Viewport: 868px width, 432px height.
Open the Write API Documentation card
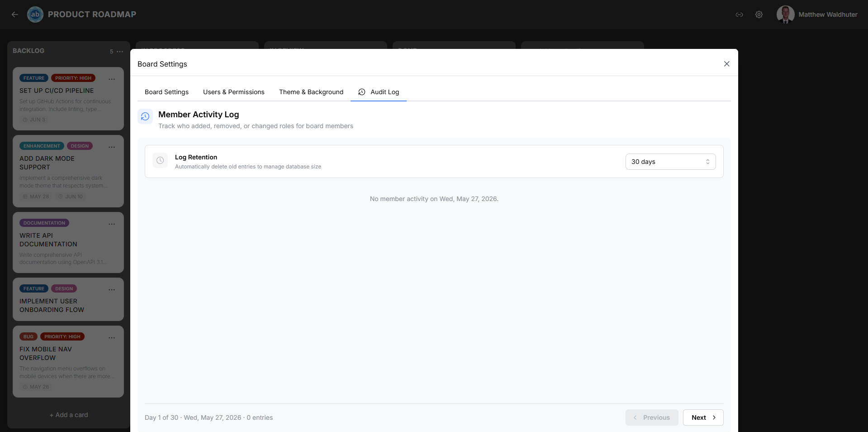(x=68, y=243)
